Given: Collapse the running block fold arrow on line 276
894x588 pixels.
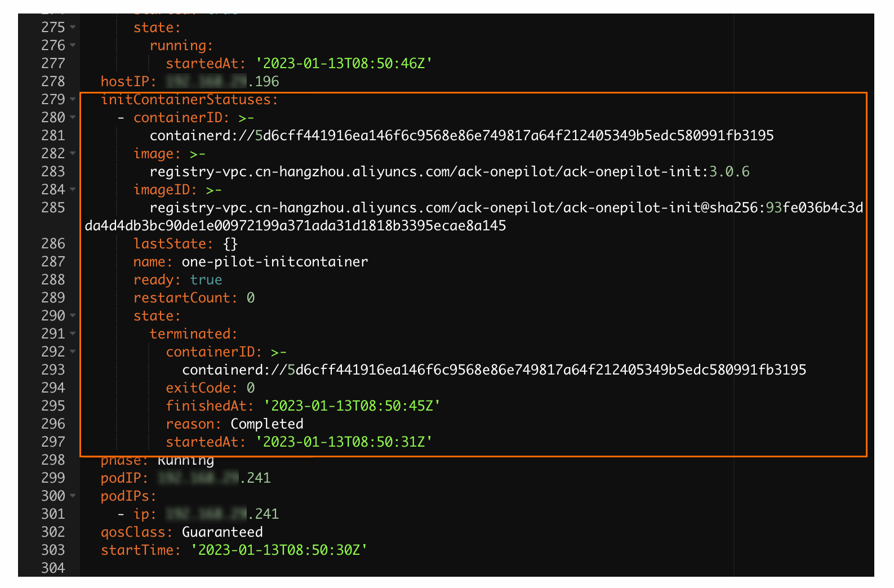Looking at the screenshot, I should coord(73,45).
